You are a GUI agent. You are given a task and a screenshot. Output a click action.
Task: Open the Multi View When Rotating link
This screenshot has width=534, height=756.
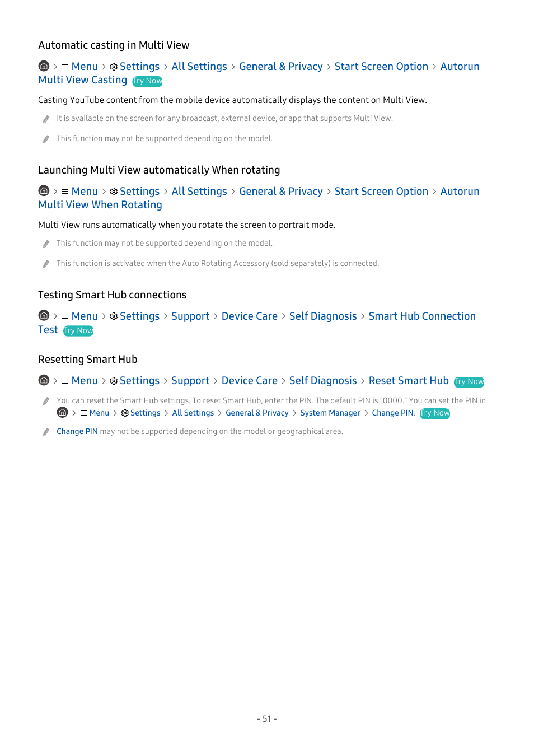[100, 205]
